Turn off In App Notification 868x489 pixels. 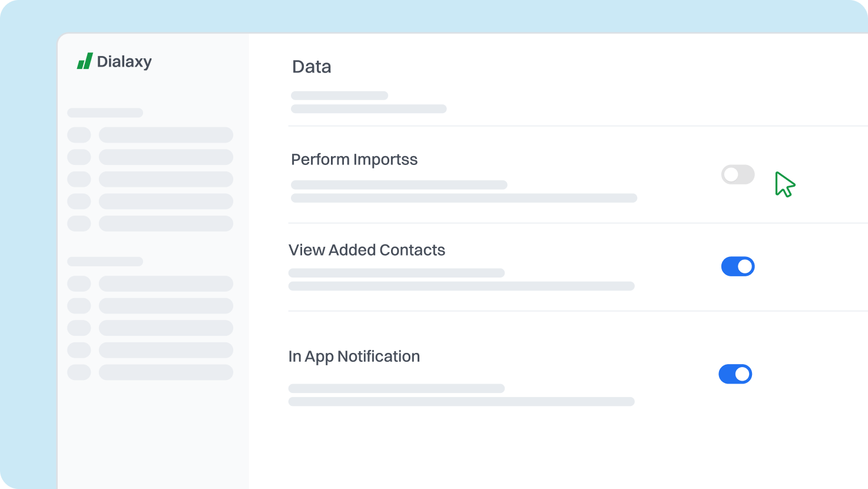(x=735, y=374)
